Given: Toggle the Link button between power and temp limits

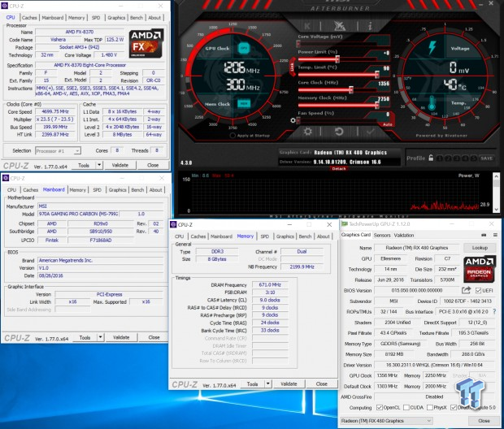Looking at the screenshot, I should 292,67.
